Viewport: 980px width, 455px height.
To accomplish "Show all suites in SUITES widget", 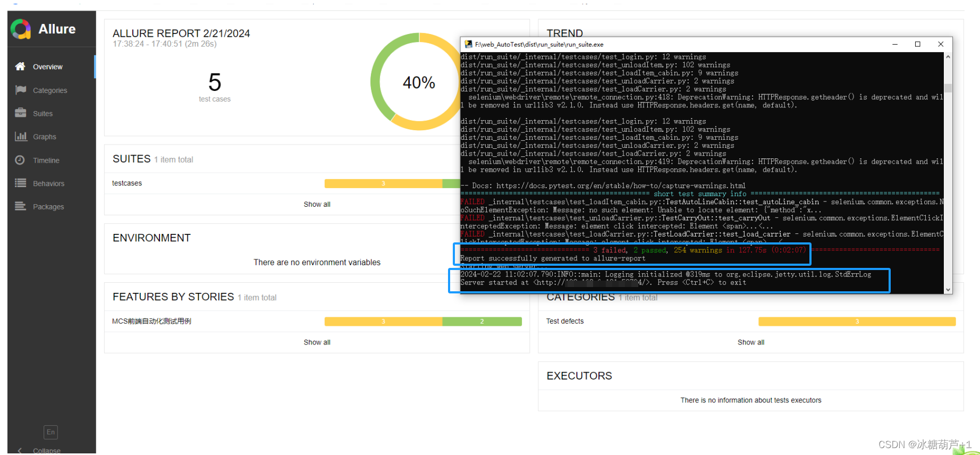I will 317,204.
